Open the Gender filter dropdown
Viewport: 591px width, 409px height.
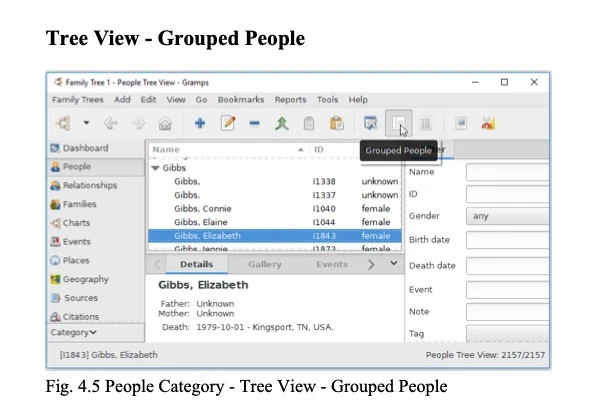pos(507,216)
